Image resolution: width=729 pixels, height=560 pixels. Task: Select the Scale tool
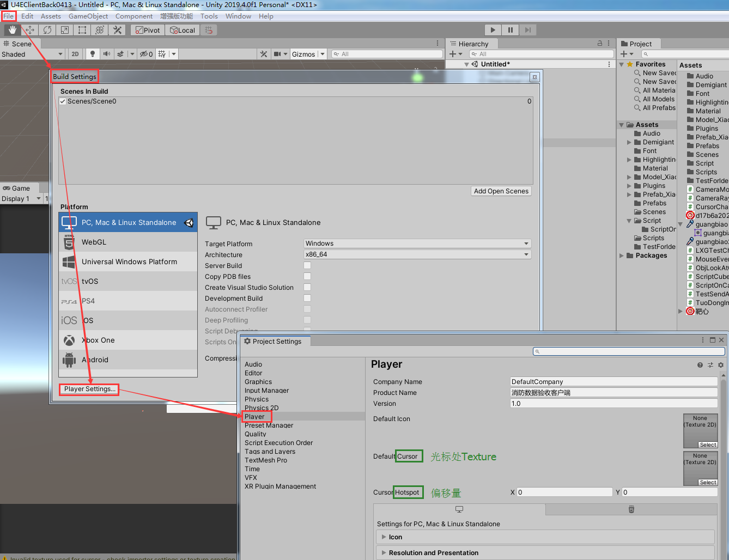point(65,30)
